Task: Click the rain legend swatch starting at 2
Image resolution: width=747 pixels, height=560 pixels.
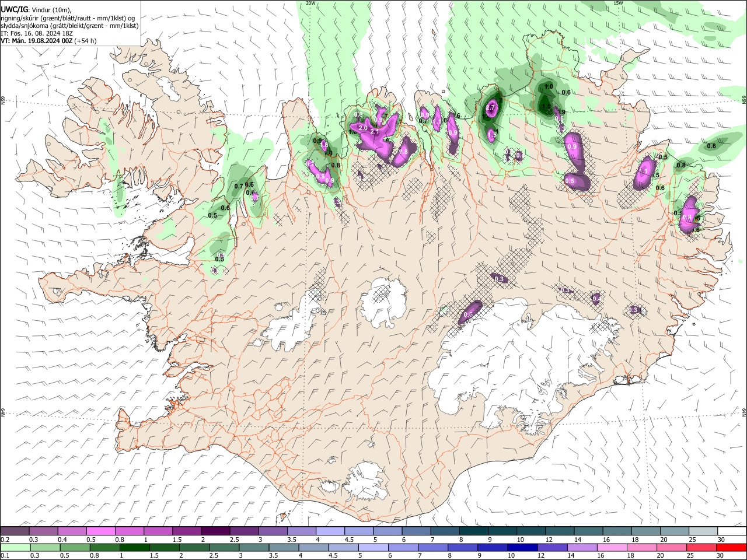Action: pos(194,547)
